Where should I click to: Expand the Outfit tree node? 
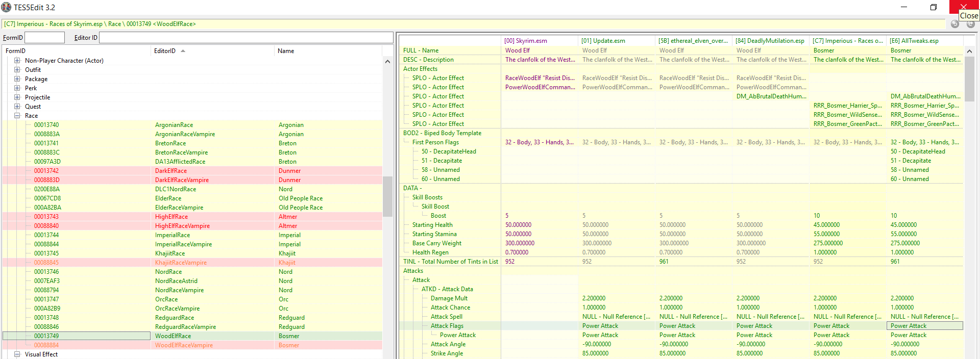pos(17,70)
